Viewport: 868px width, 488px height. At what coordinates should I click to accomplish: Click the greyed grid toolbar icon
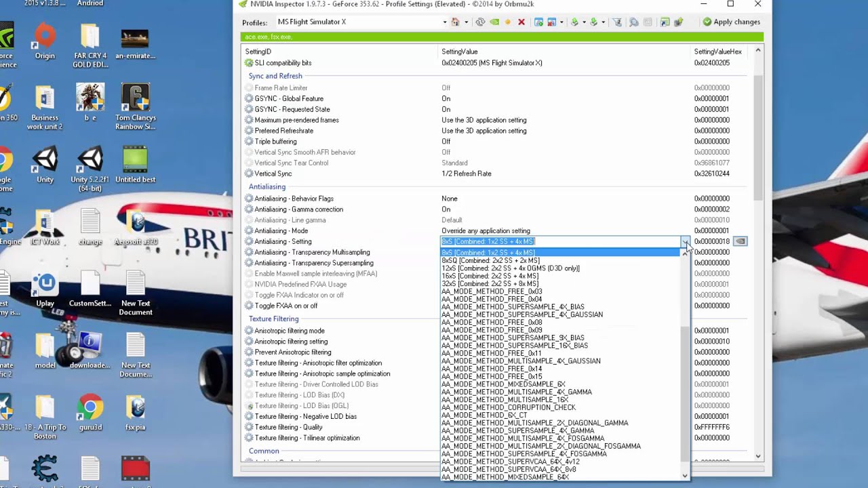point(648,22)
